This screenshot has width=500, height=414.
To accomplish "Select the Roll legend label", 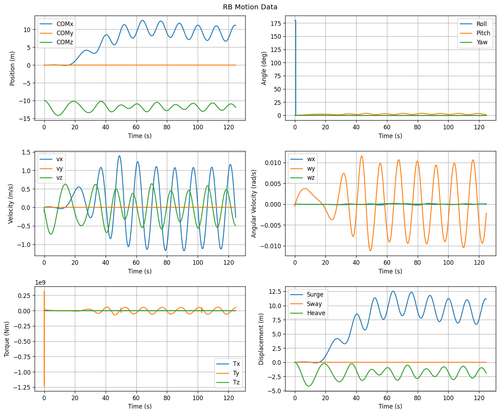I will 482,24.
